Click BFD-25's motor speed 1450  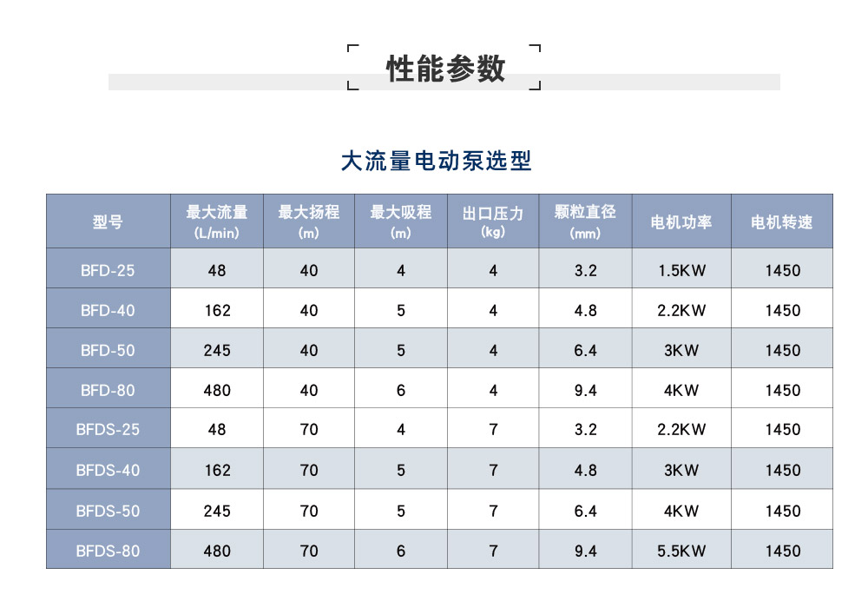pos(783,270)
